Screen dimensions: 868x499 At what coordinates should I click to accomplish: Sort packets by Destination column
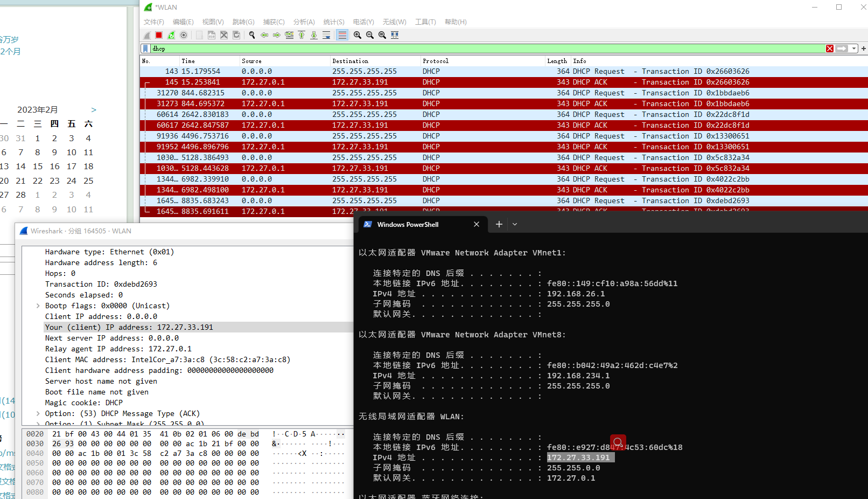tap(375, 61)
